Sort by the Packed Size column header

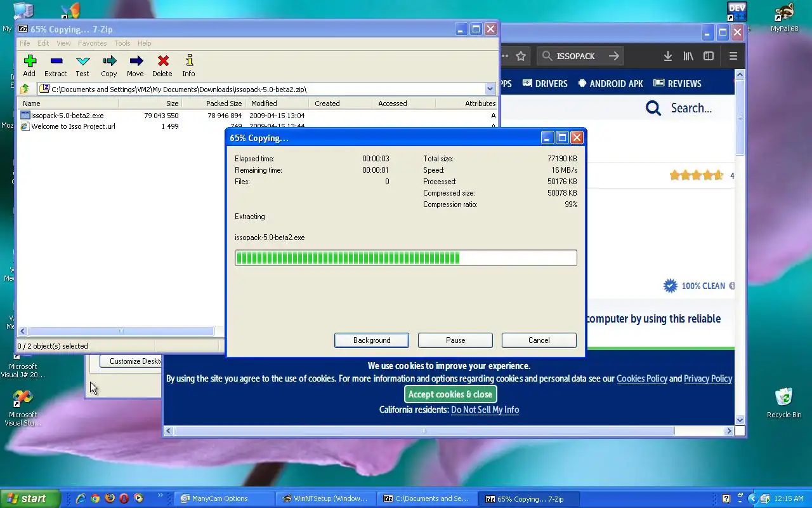[x=213, y=104]
